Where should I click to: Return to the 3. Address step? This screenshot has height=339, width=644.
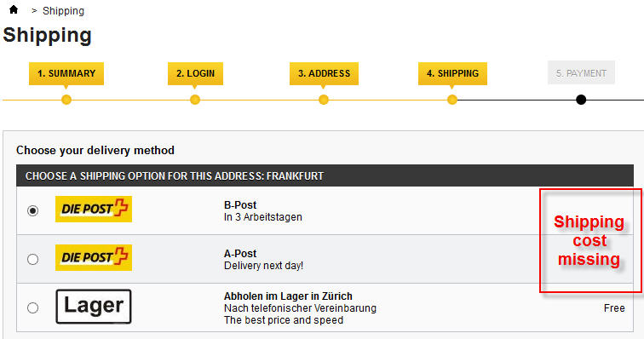[x=324, y=73]
